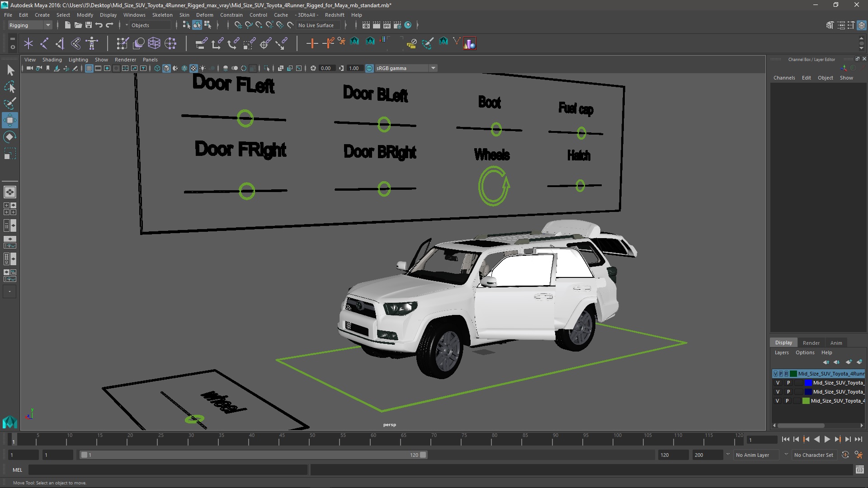
Task: Activate the Move tool in toolbox
Action: [x=10, y=120]
